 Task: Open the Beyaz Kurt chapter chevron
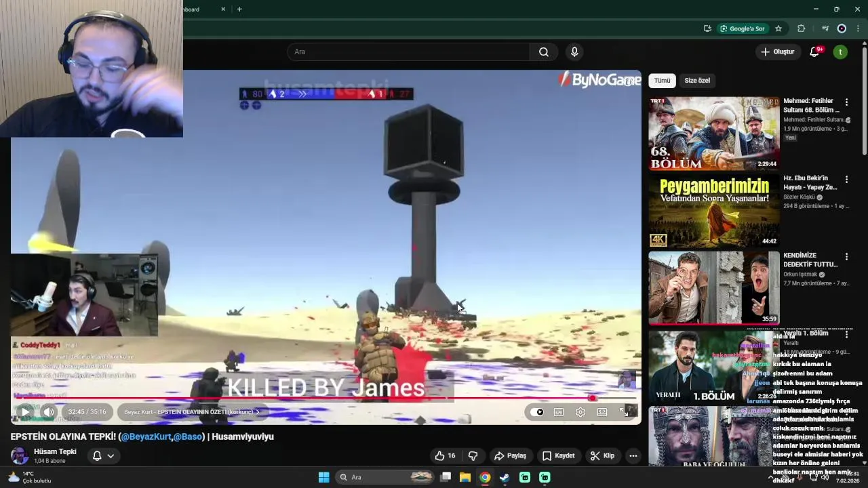pos(258,412)
